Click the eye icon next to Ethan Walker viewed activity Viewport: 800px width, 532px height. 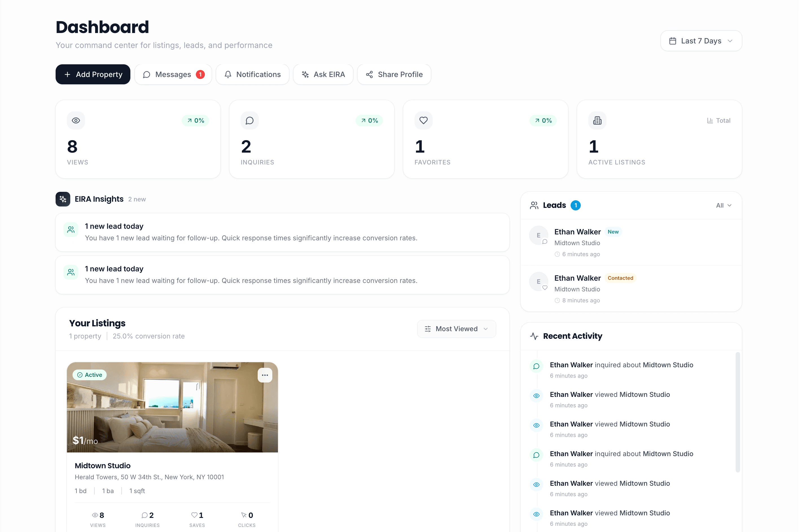click(x=536, y=395)
